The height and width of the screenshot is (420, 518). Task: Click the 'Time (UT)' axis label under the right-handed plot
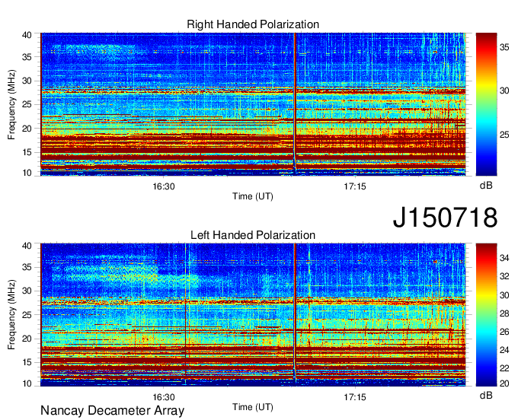[x=253, y=196]
